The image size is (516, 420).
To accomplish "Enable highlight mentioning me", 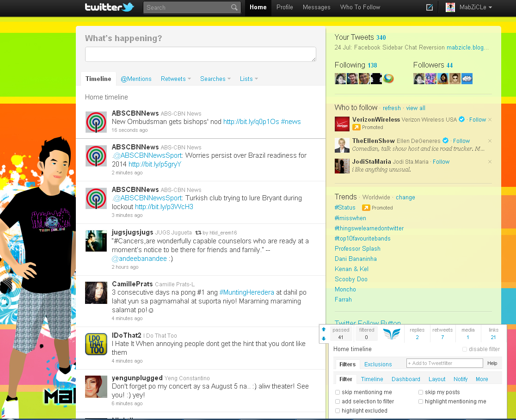I will 421,401.
